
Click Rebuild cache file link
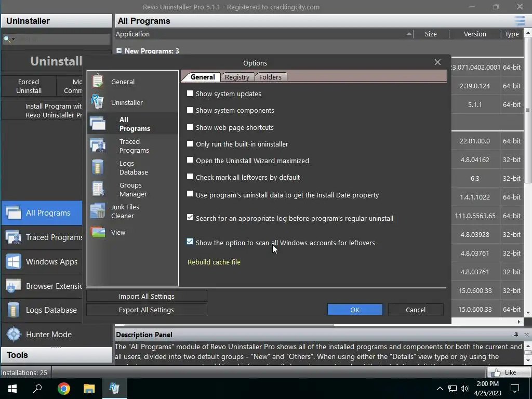click(214, 262)
